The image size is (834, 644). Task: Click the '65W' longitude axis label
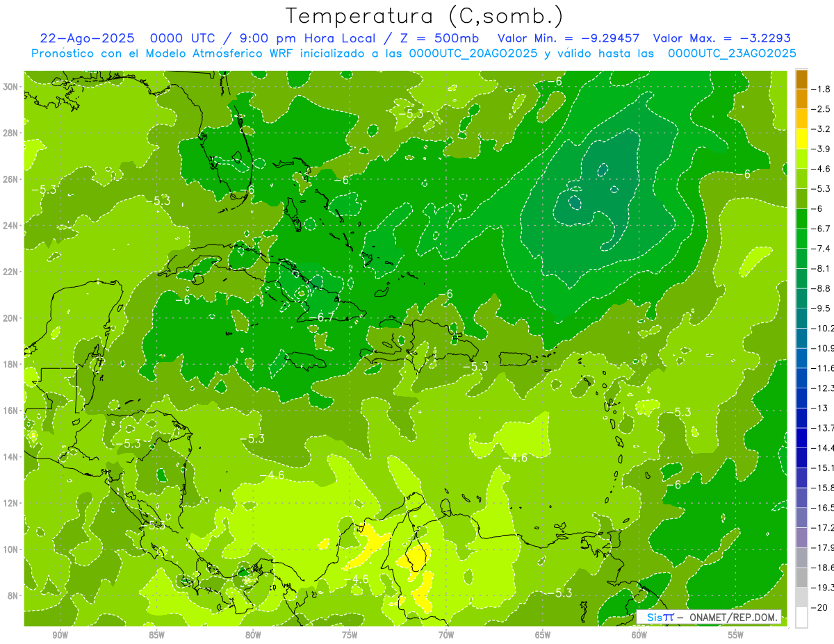[543, 634]
